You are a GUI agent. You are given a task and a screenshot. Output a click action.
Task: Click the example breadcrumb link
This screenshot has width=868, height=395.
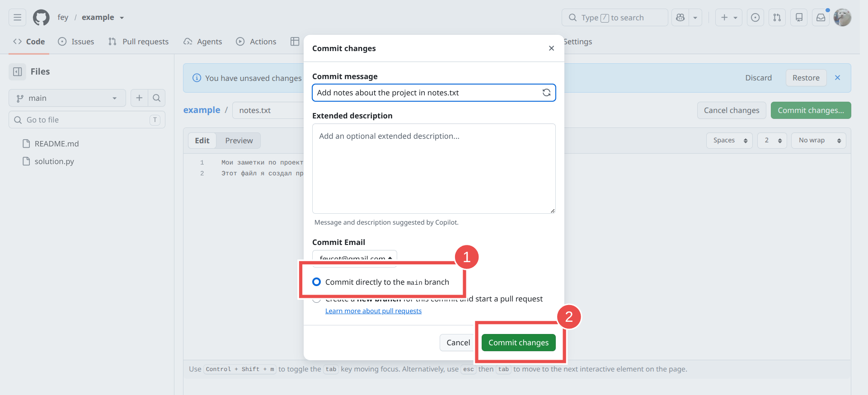tap(202, 110)
